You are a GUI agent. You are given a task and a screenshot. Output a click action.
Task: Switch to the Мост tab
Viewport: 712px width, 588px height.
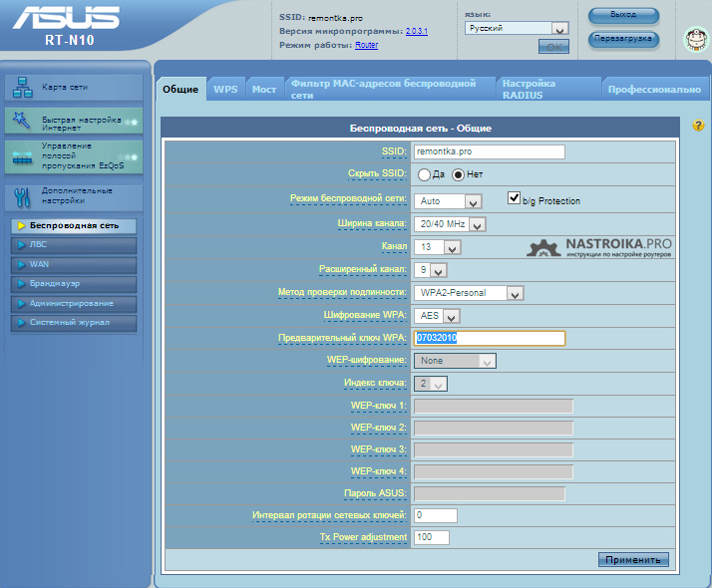point(264,90)
